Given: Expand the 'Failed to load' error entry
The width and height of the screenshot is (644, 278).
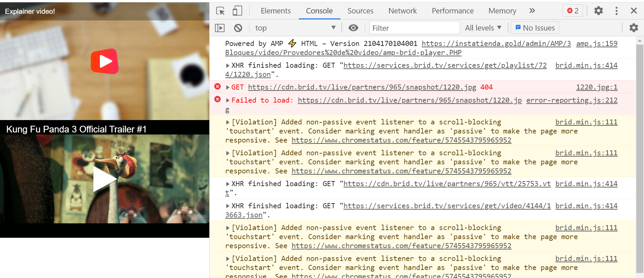Looking at the screenshot, I should click(x=228, y=101).
